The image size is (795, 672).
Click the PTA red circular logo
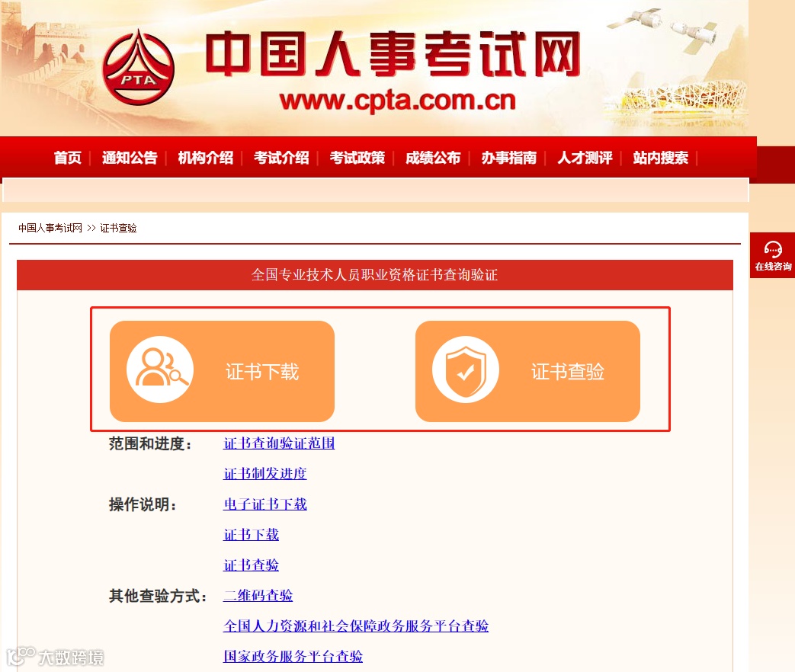[x=138, y=68]
